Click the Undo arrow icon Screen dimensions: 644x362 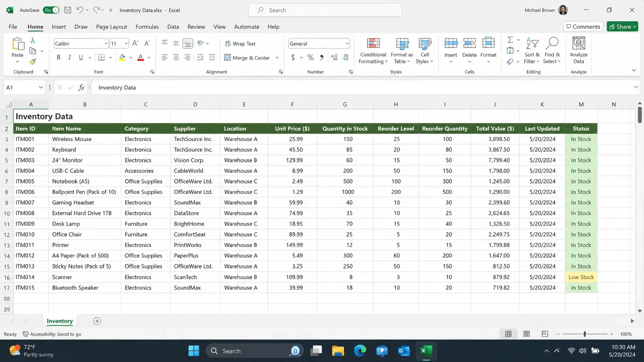coord(80,10)
